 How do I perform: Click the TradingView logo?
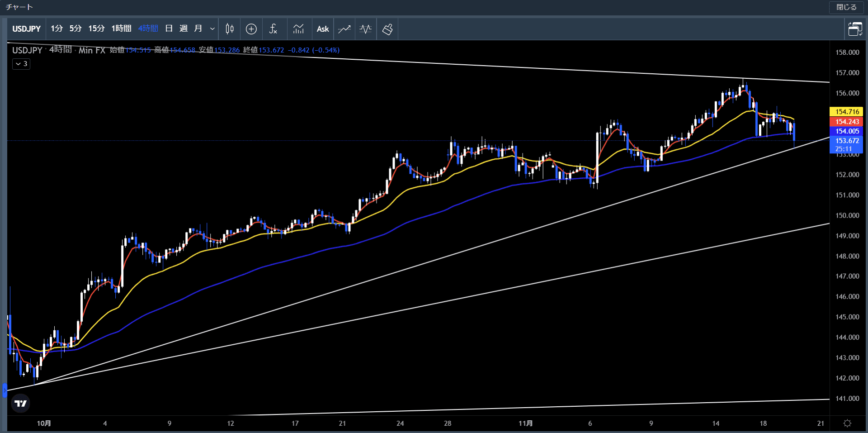tap(21, 403)
